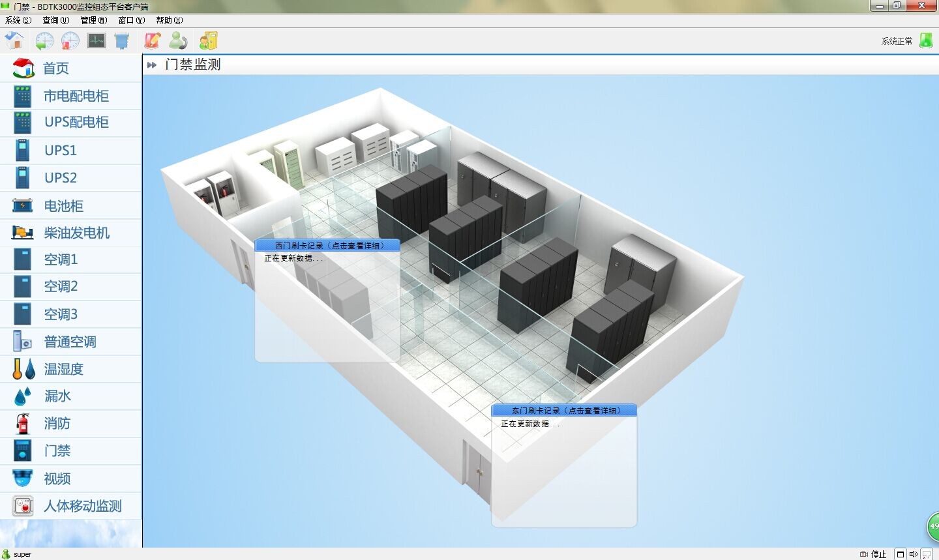Click the serial port connector icon
939x560 pixels.
click(x=122, y=40)
